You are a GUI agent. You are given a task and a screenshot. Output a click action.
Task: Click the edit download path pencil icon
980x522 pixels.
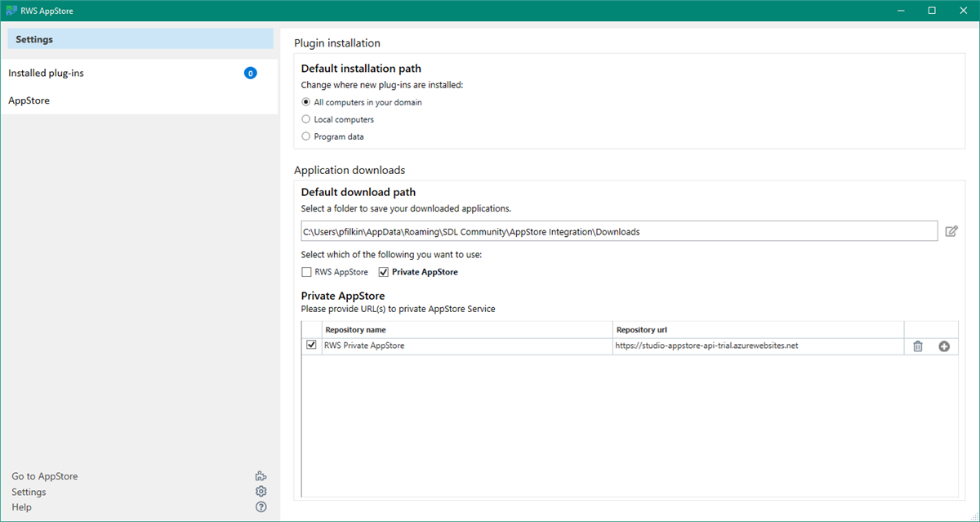pyautogui.click(x=951, y=231)
